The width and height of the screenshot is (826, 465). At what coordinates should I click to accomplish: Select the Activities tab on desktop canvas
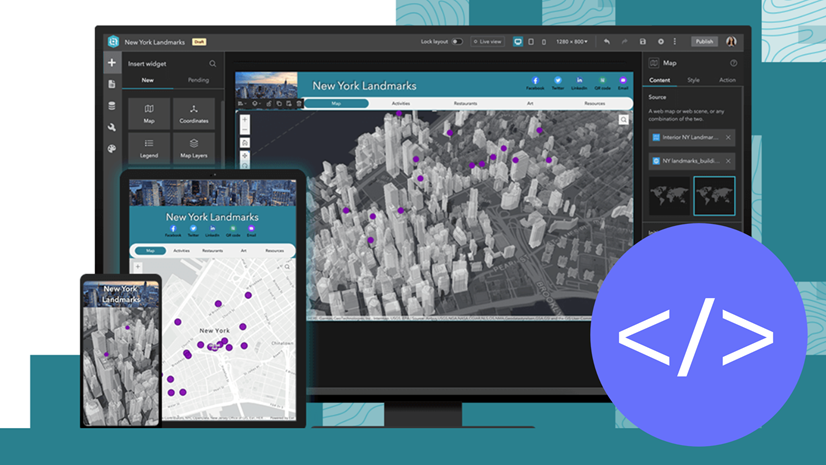click(401, 104)
